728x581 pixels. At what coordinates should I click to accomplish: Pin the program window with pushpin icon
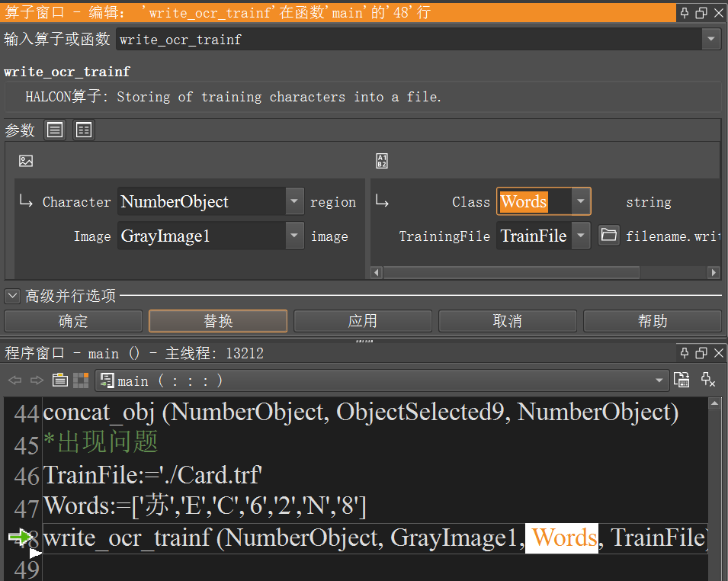[x=685, y=353]
